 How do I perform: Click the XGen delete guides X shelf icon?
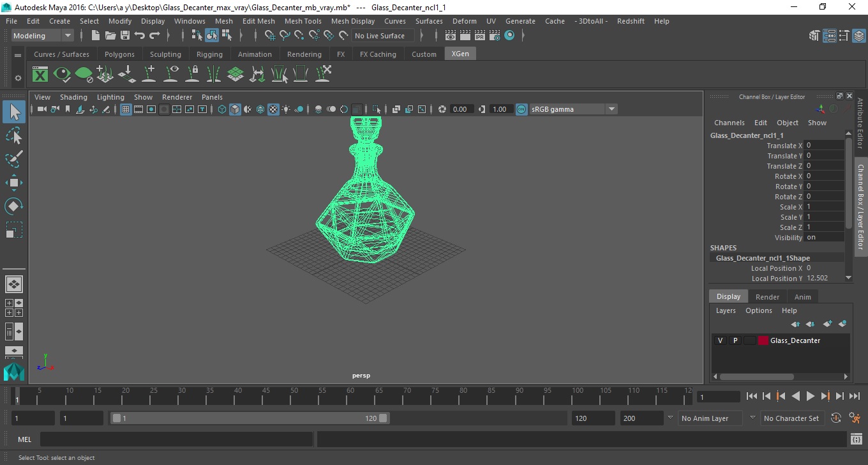click(x=323, y=75)
